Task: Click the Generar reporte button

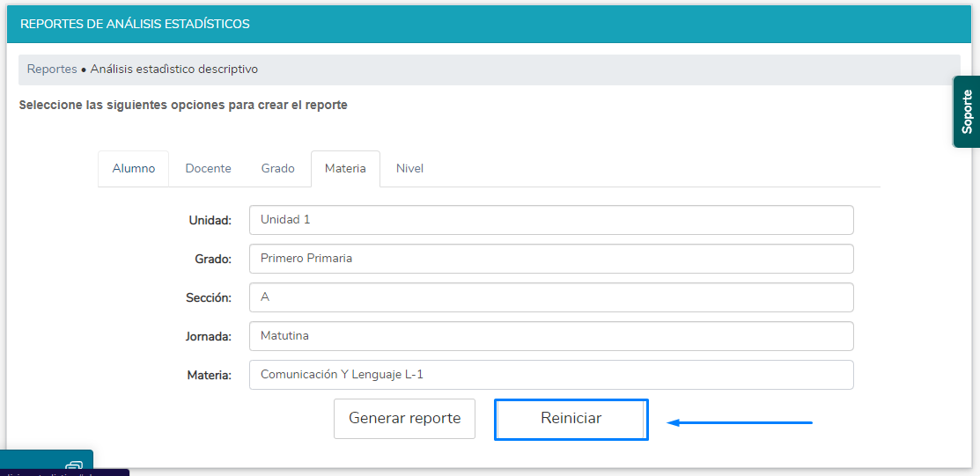Action: [x=404, y=419]
